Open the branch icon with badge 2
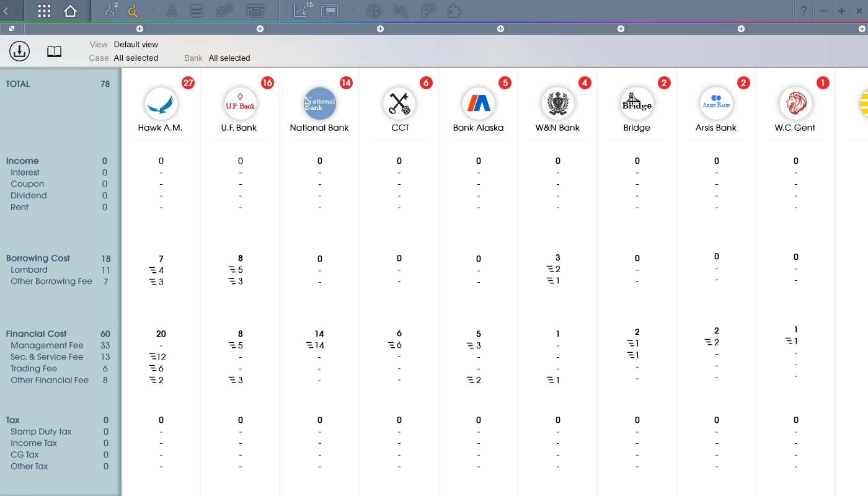The image size is (868, 496). (x=111, y=10)
